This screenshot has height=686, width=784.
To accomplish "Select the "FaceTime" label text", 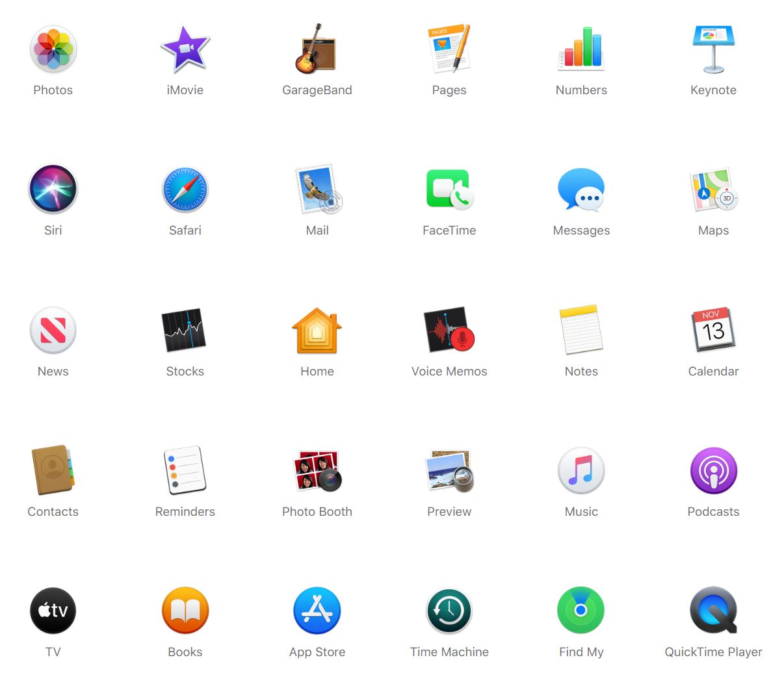I will pos(450,231).
